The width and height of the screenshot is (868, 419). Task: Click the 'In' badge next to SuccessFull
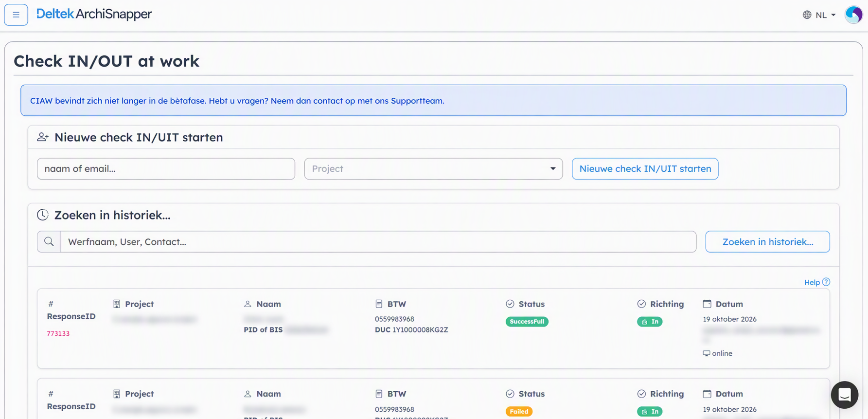[x=650, y=322]
